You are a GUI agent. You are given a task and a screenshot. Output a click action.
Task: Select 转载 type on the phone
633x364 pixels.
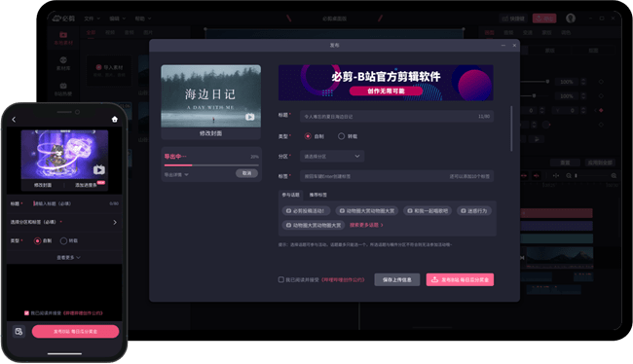63,241
